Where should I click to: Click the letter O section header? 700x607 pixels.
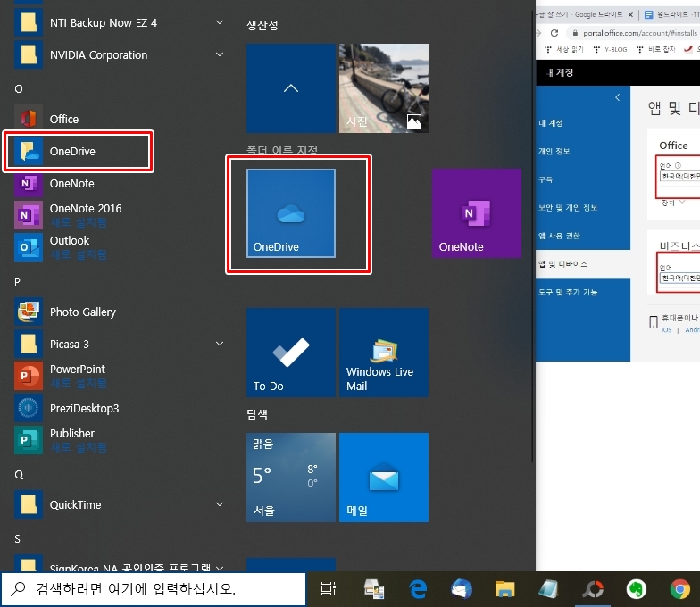(19, 89)
